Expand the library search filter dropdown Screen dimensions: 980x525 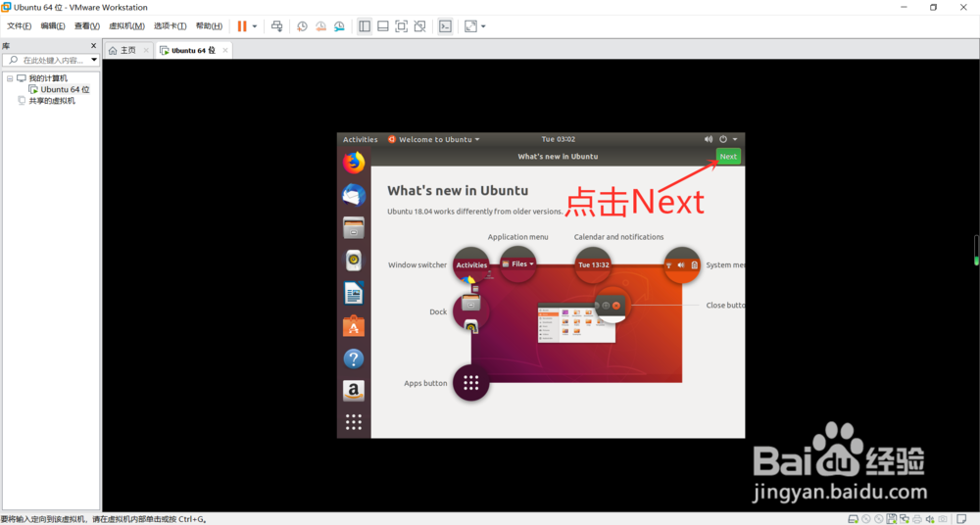(94, 60)
